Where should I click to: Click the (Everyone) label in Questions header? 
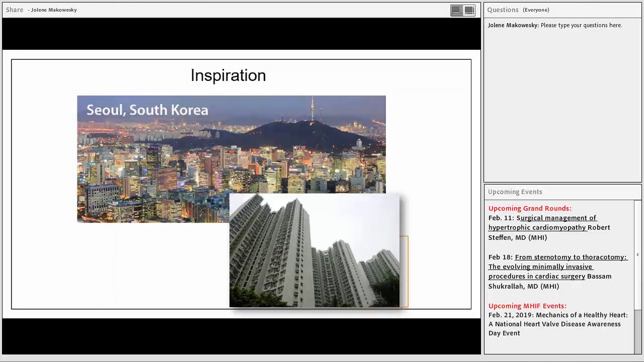click(x=536, y=10)
